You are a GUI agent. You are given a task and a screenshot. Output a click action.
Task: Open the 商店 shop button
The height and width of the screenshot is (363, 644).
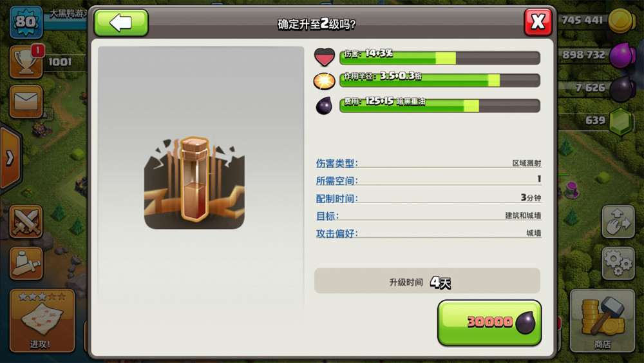click(x=602, y=320)
